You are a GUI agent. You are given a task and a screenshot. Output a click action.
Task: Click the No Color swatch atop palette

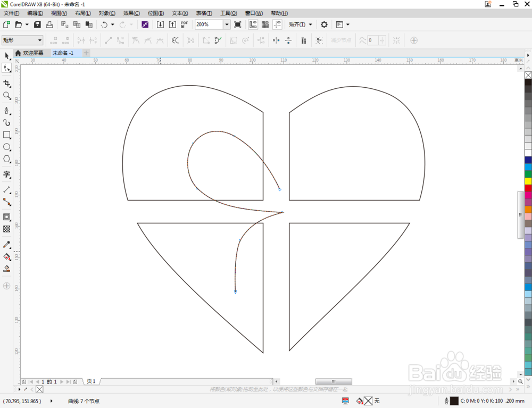pos(528,75)
